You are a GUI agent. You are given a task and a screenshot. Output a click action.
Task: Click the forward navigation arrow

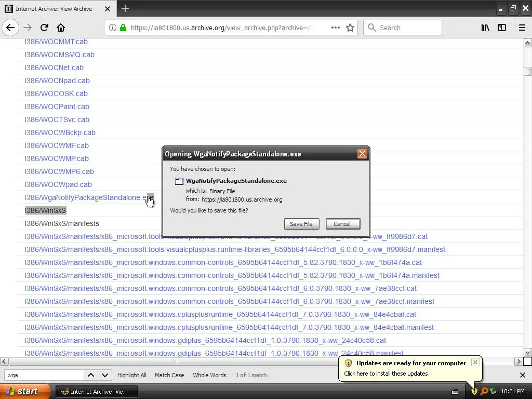click(x=28, y=28)
